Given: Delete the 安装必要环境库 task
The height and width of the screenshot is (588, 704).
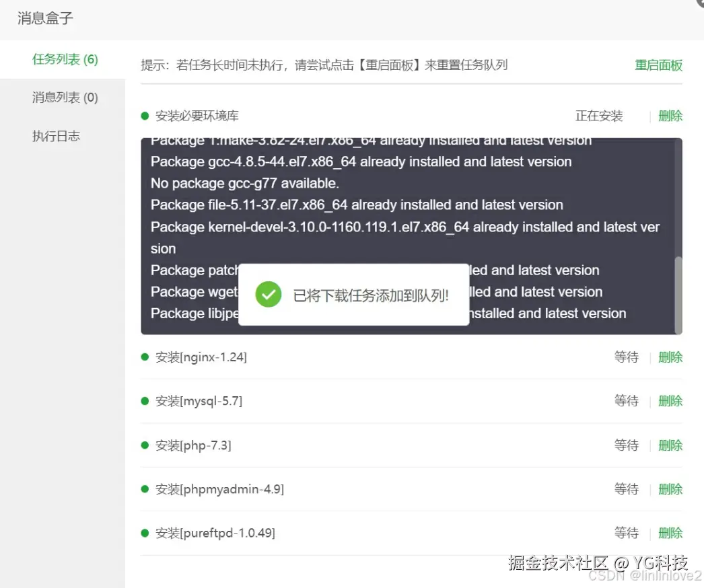Looking at the screenshot, I should 670,116.
